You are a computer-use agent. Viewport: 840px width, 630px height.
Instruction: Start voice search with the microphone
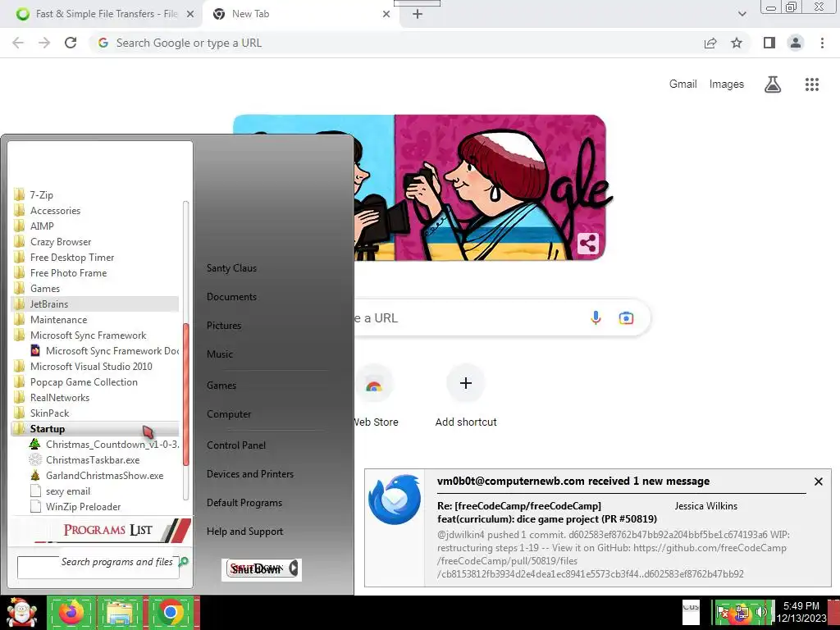[596, 317]
